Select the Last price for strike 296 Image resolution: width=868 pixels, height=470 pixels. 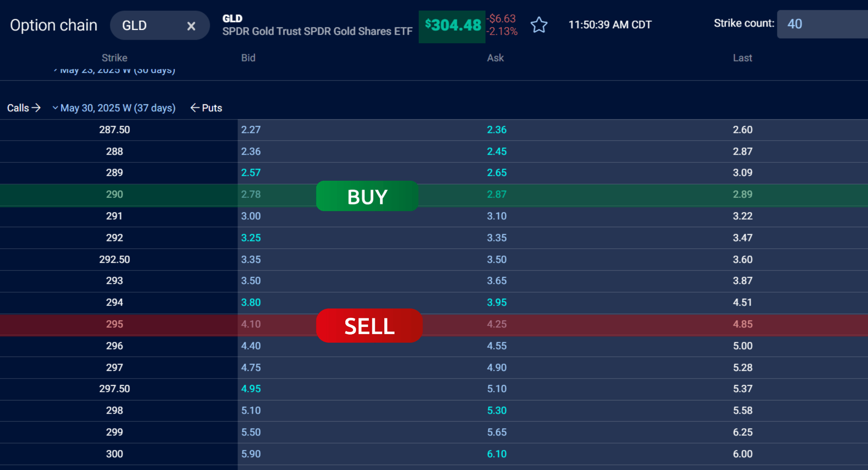tap(742, 346)
